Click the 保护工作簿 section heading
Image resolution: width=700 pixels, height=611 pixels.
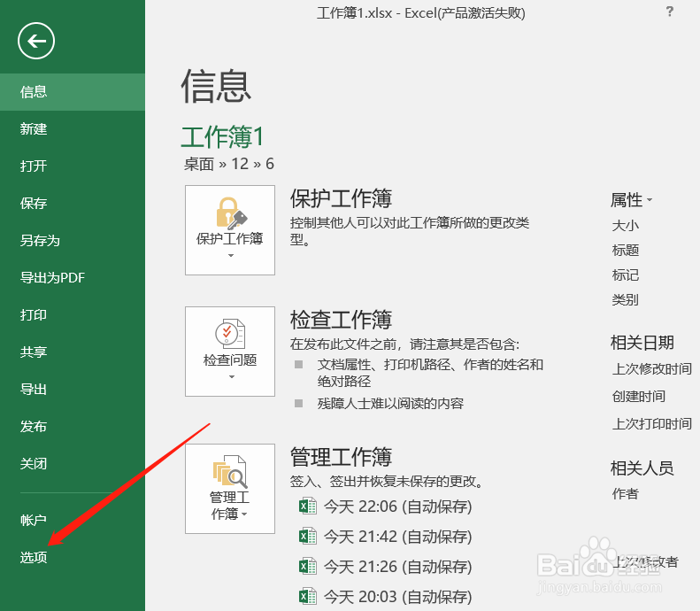point(341,198)
